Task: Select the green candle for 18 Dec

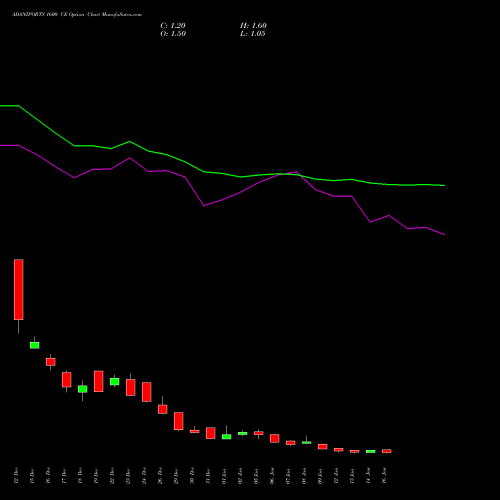Action: (83, 389)
